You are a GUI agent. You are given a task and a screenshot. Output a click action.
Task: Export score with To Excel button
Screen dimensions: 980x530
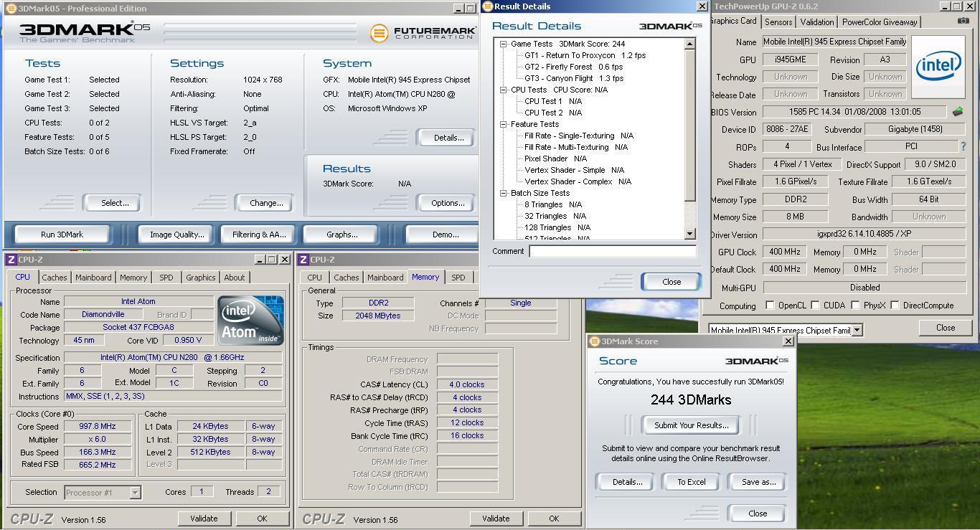(x=692, y=482)
